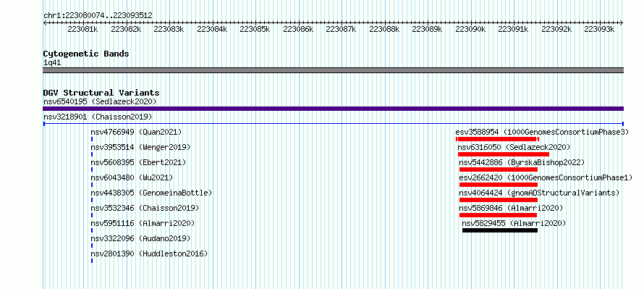Select the black nsv5829455 variant bar
Image resolution: width=644 pixels, height=289 pixels.
(x=500, y=230)
